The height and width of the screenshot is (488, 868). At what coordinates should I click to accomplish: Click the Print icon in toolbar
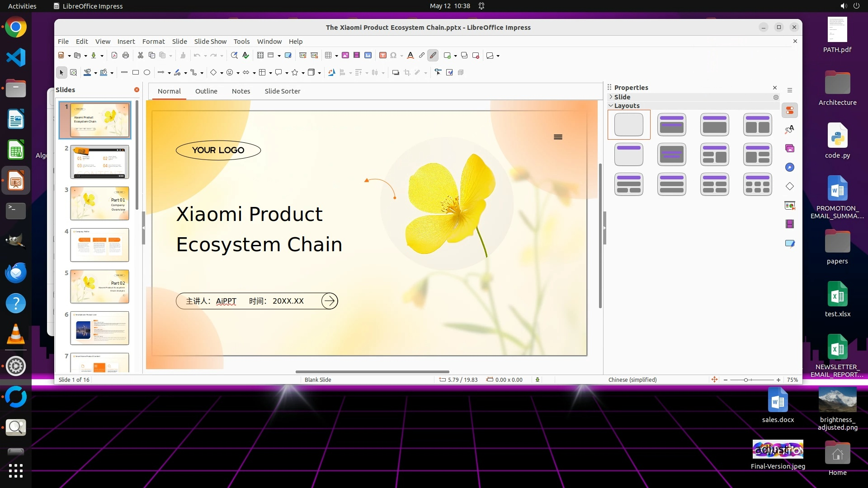click(126, 55)
